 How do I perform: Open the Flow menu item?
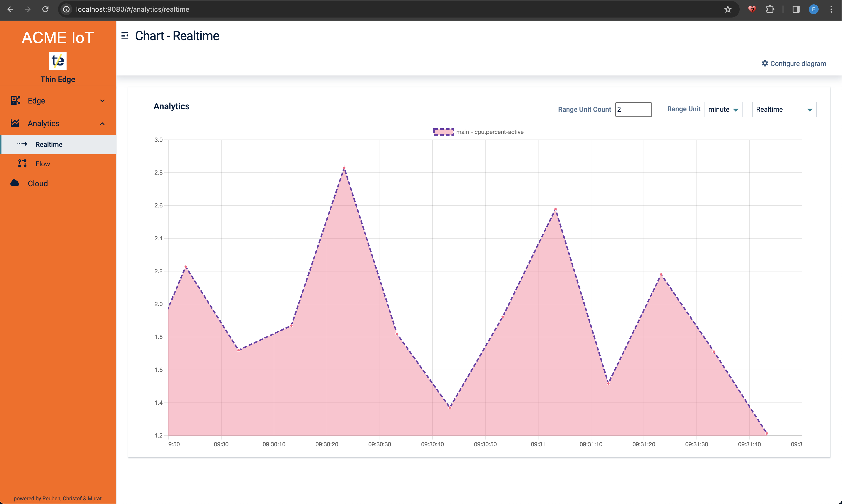43,164
